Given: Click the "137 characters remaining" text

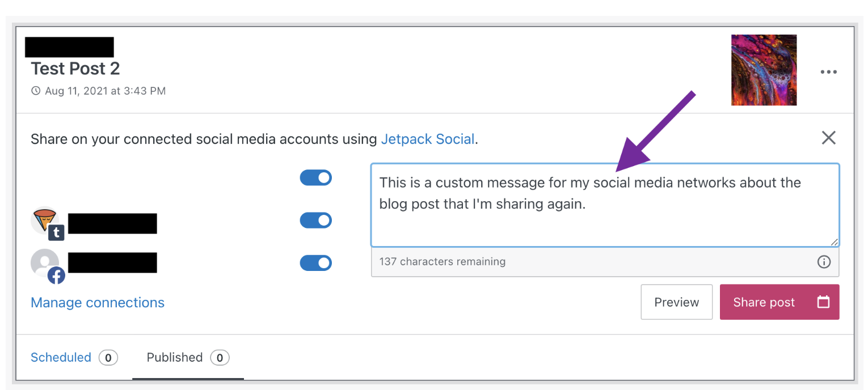Looking at the screenshot, I should [x=443, y=262].
